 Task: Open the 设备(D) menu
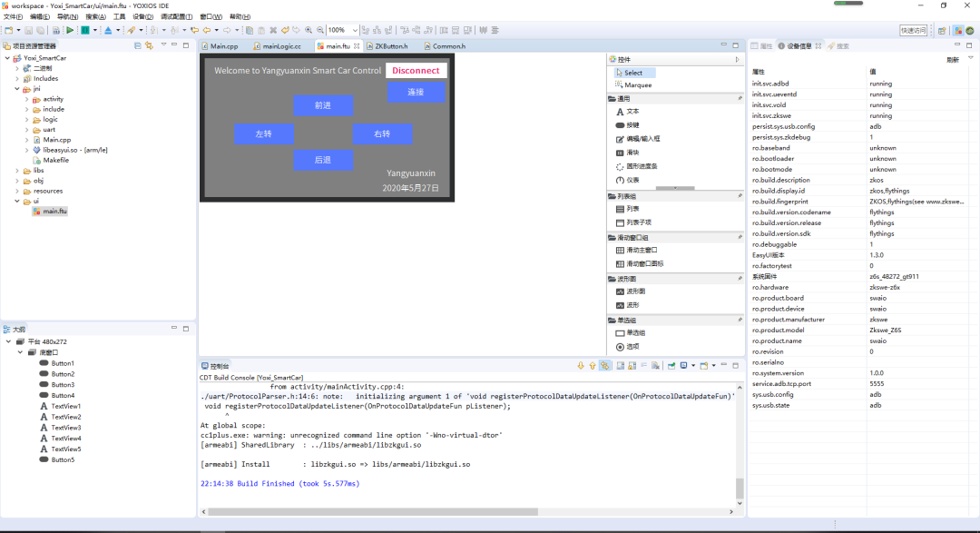tap(142, 17)
